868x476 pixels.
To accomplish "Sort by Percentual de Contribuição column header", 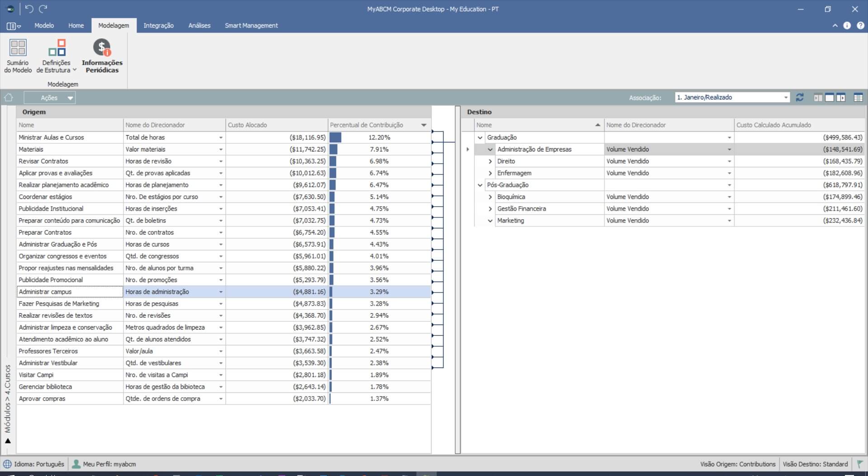I will pos(379,125).
